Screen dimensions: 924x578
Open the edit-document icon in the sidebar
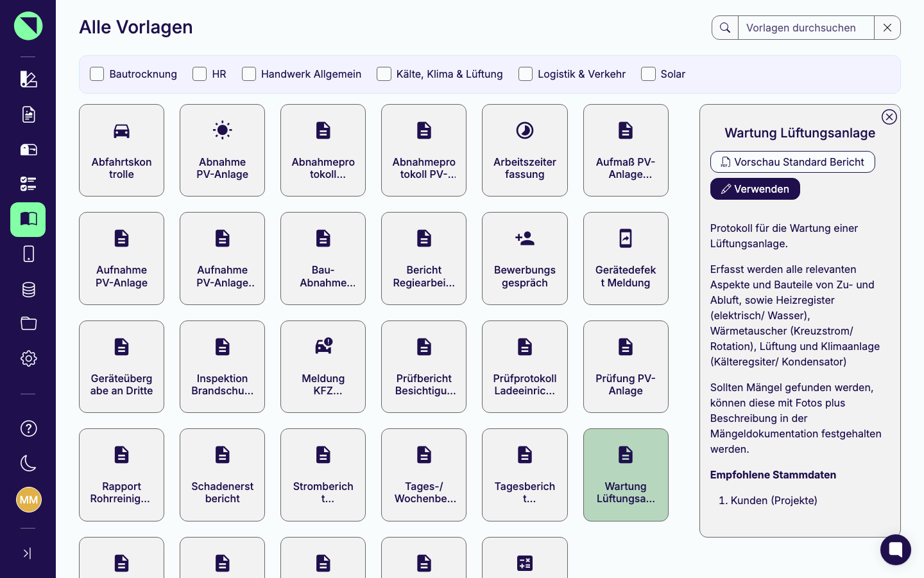[28, 79]
